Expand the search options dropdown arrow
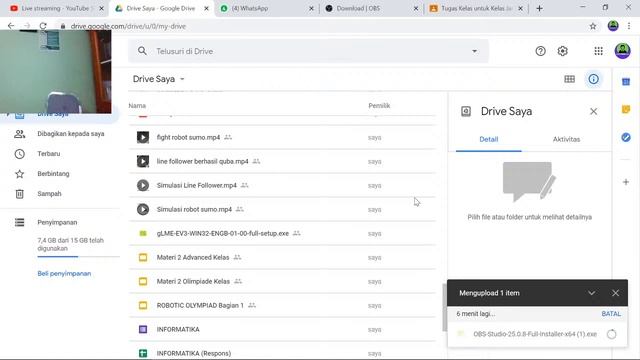640x360 pixels. click(x=474, y=51)
